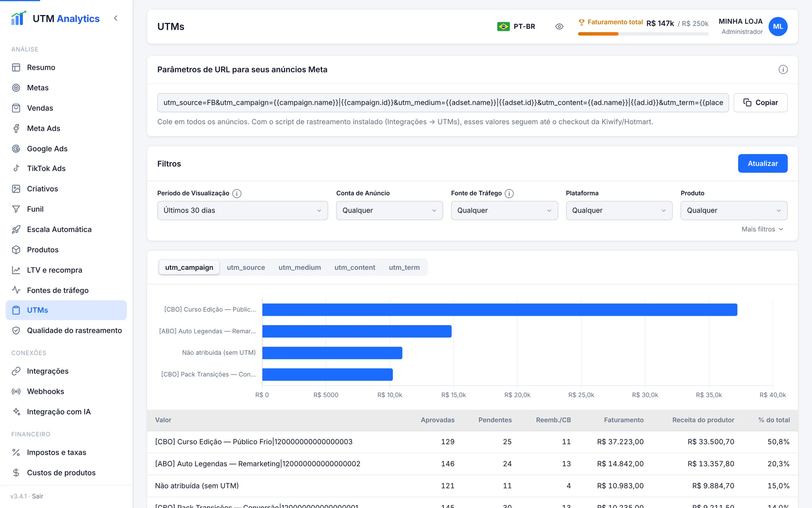Click the Atualizar button
Viewport: 812px width, 508px height.
pos(762,163)
